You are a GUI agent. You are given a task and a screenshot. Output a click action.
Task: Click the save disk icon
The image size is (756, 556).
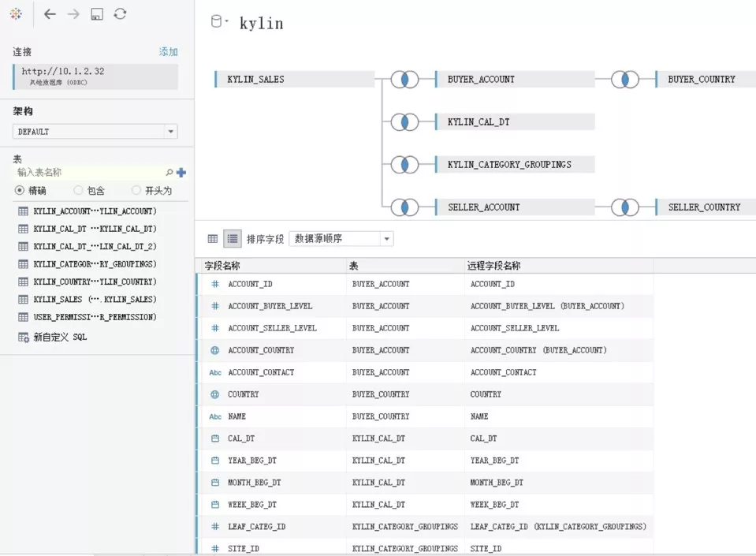[97, 14]
